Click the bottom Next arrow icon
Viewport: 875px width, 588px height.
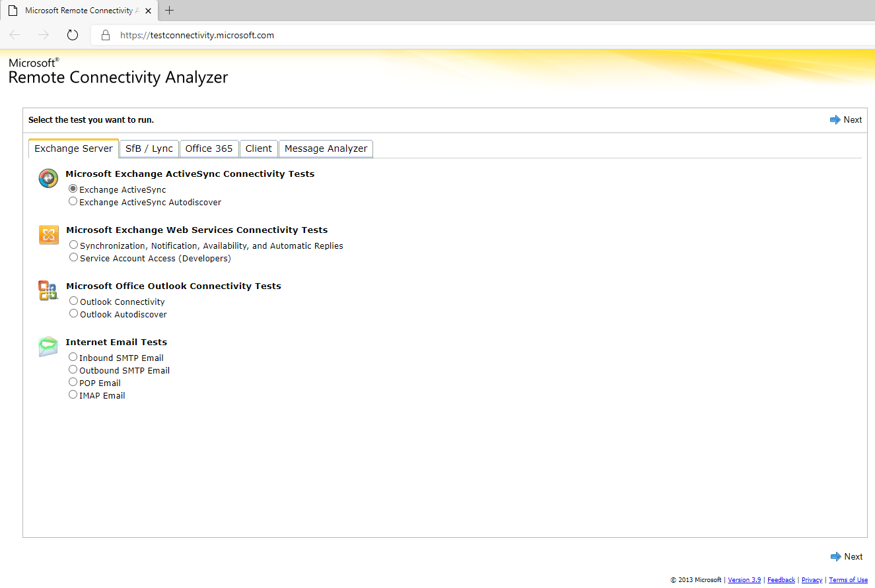coord(836,556)
